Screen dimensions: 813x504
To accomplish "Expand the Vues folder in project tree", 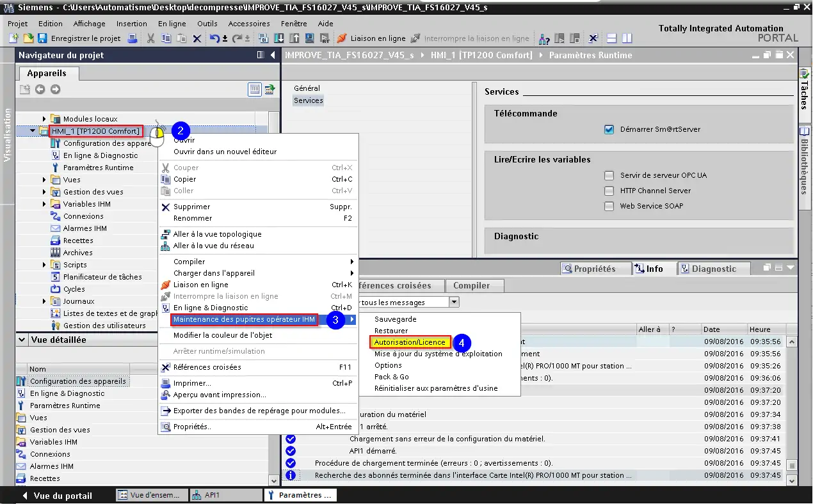I will [x=44, y=180].
